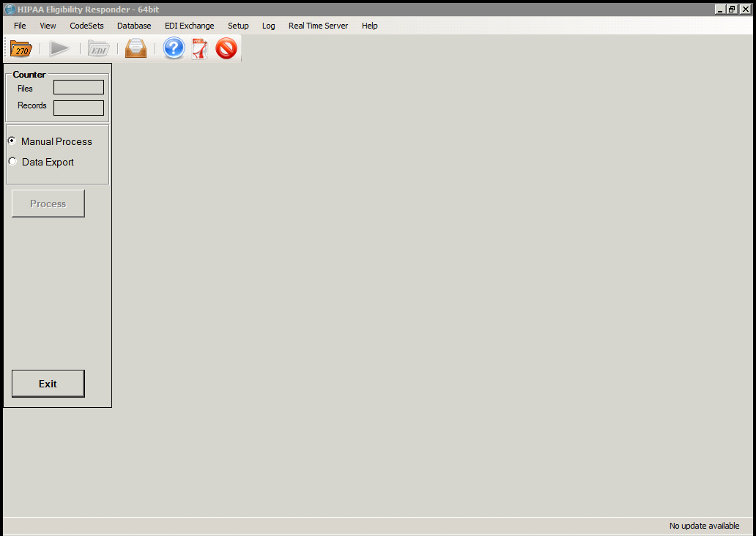756x536 pixels.
Task: Select the Data Export radio button
Action: [12, 160]
